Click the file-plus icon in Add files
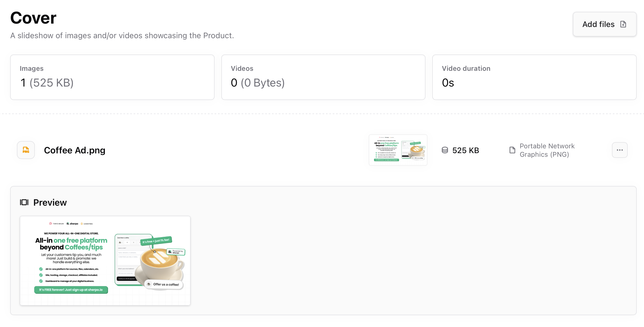Screen dimensions: 644x327 623,24
